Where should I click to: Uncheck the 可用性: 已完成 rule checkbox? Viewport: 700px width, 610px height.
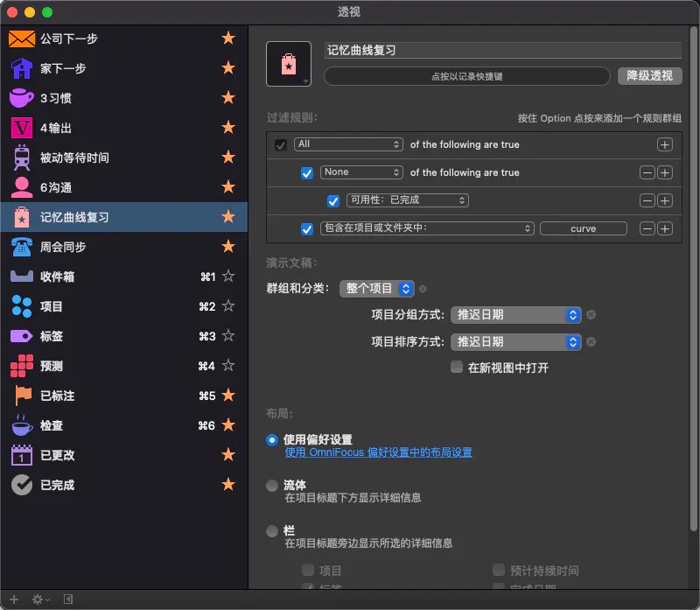[x=333, y=200]
